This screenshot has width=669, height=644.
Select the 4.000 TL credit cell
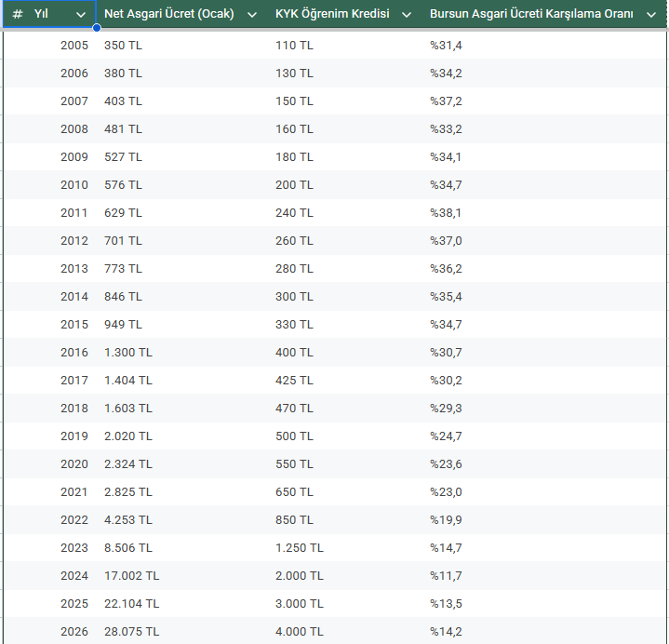[299, 632]
